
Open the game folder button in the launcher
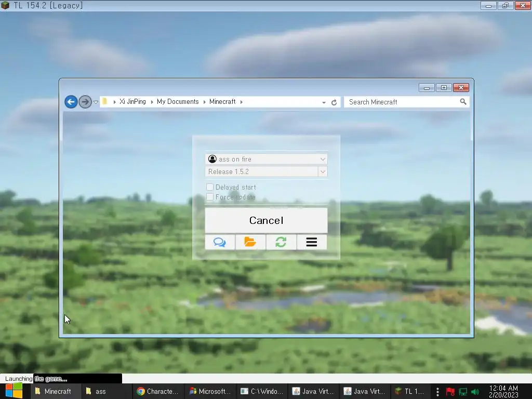pos(250,242)
